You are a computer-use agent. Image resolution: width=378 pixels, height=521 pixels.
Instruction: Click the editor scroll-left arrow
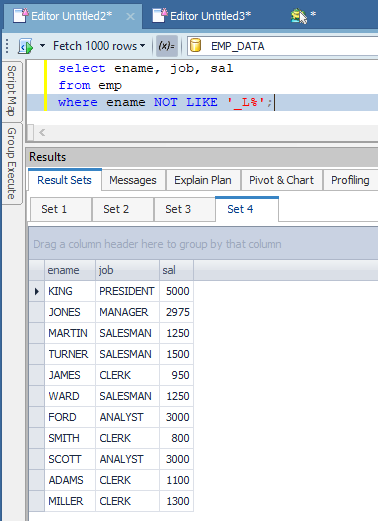click(x=42, y=133)
